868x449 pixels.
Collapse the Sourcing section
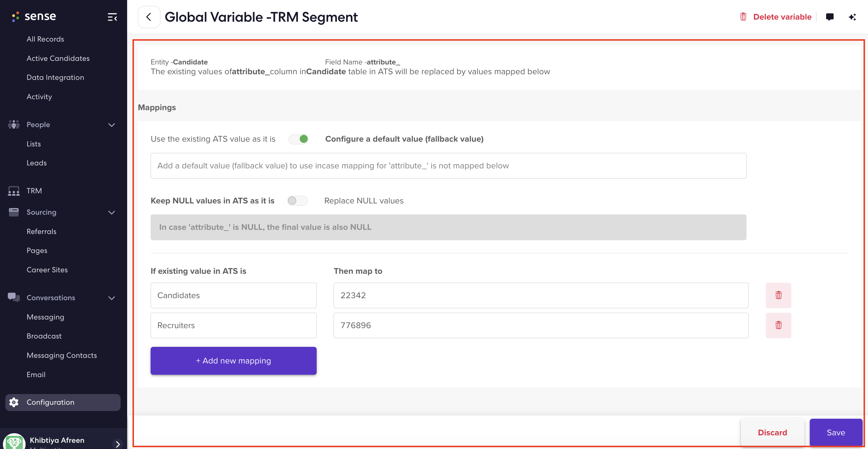click(111, 212)
